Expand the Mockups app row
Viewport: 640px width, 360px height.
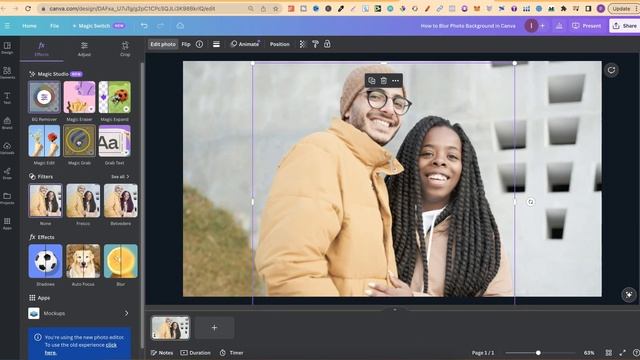click(80, 313)
